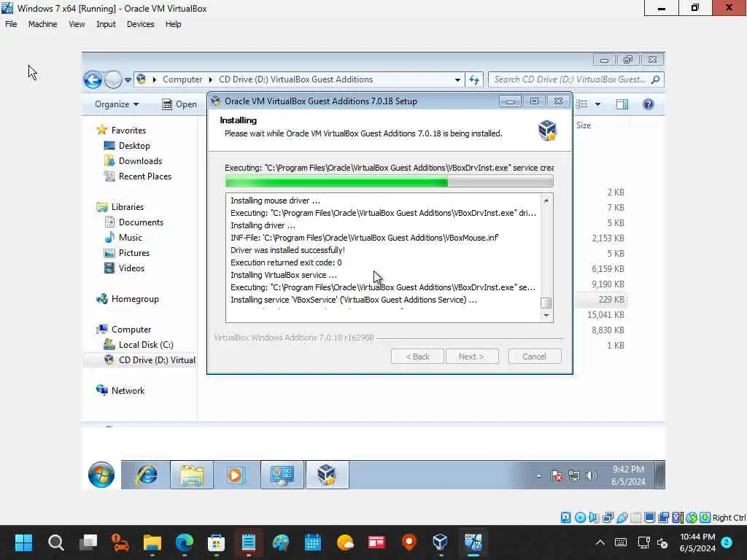Open the View menu
Viewport: 747px width, 560px height.
point(77,24)
